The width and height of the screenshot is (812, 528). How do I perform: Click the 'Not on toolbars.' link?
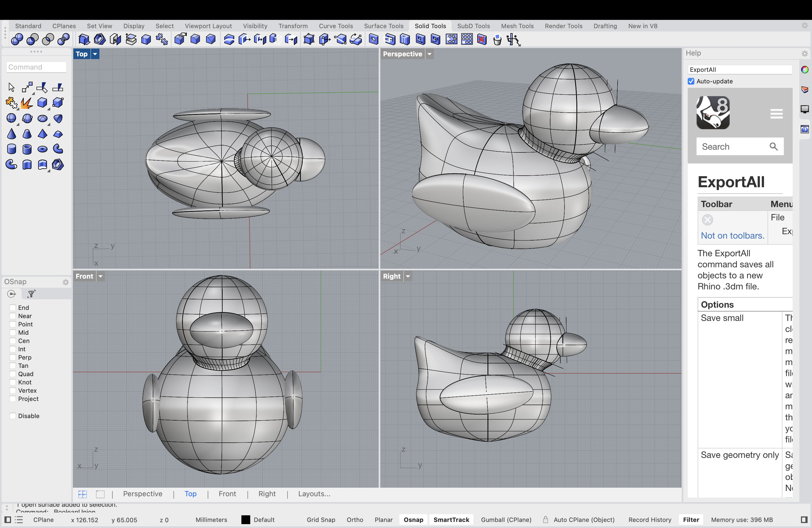pos(732,236)
